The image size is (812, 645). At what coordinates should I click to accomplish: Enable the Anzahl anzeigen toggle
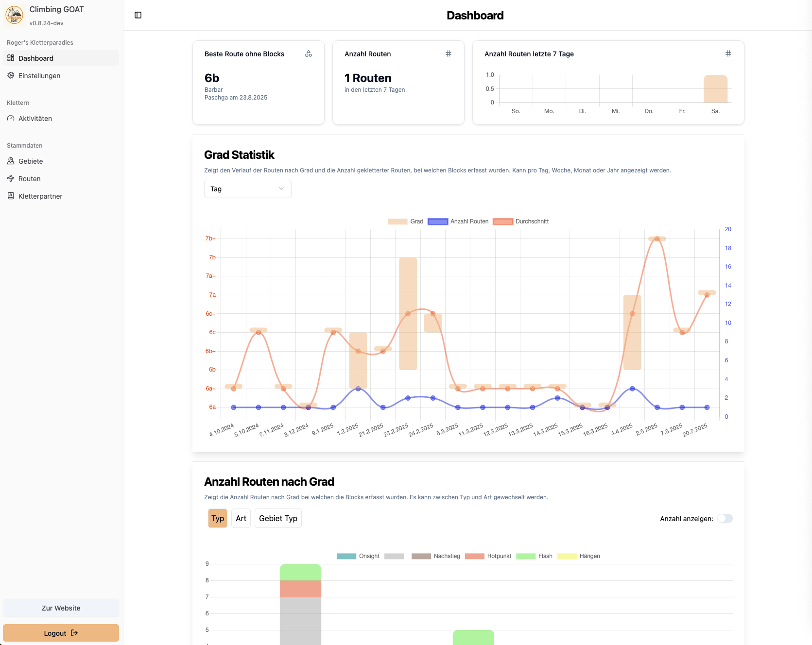click(x=725, y=518)
